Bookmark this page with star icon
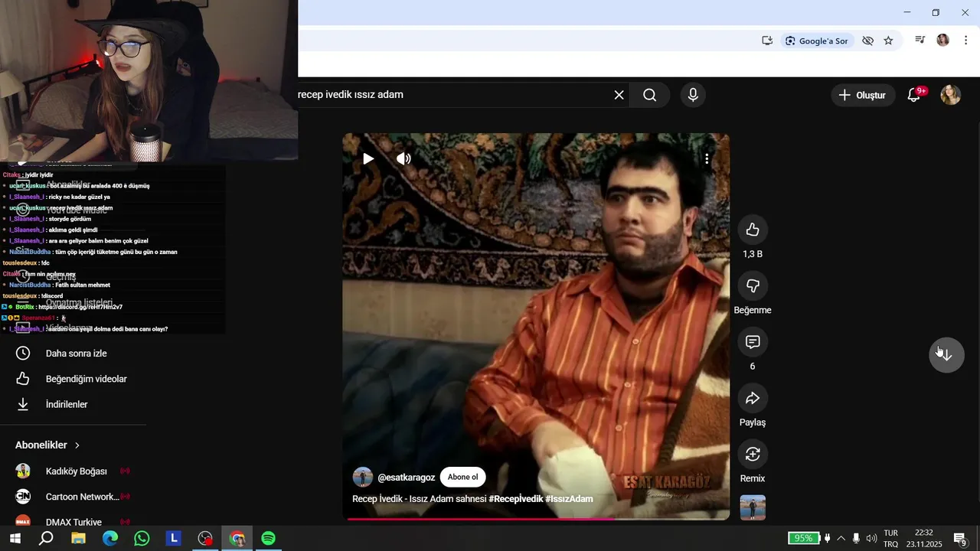 888,41
